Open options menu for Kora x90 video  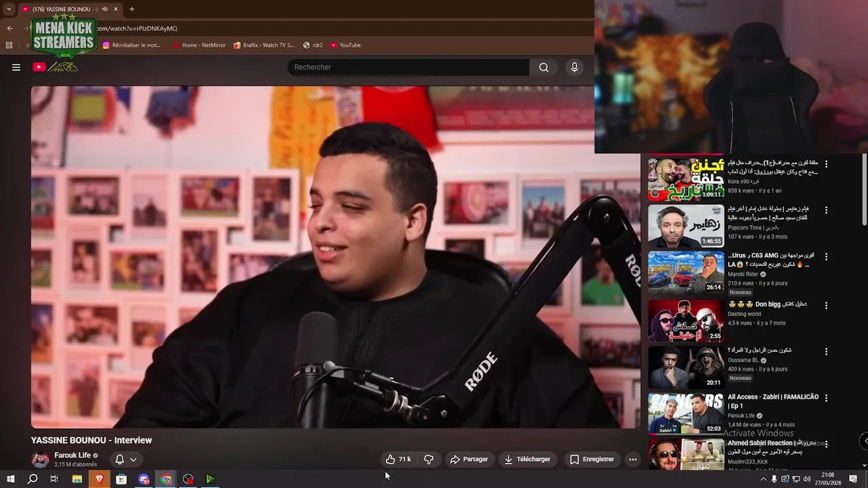[x=826, y=164]
